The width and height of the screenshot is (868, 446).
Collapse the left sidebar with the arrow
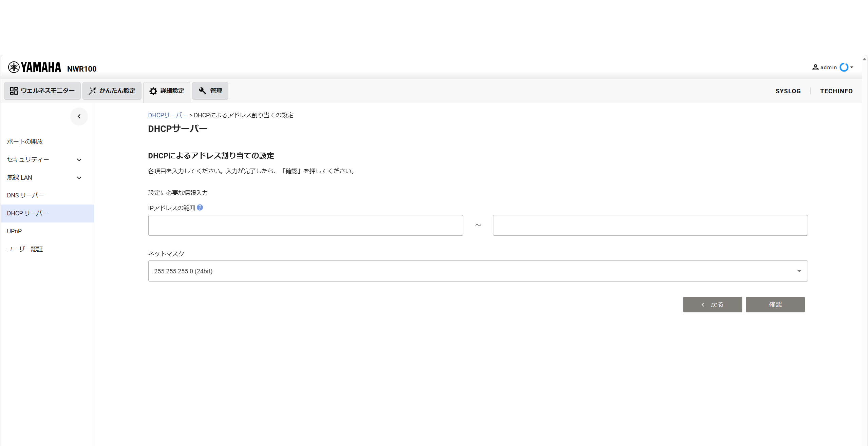(79, 116)
